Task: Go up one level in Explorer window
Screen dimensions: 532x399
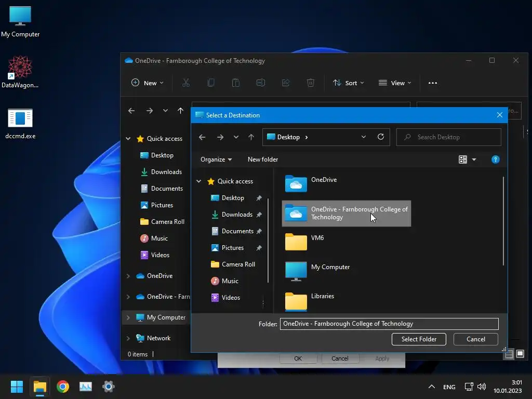Action: [180, 111]
